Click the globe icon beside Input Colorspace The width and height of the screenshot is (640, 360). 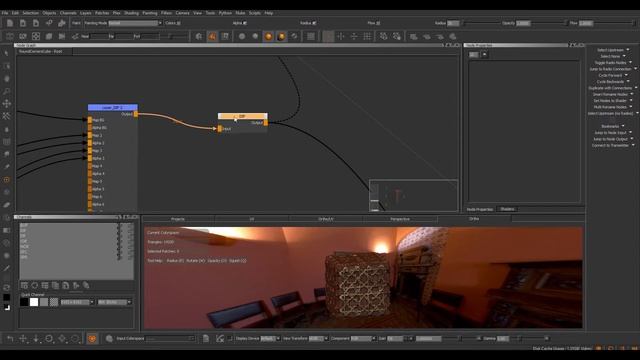tap(109, 338)
